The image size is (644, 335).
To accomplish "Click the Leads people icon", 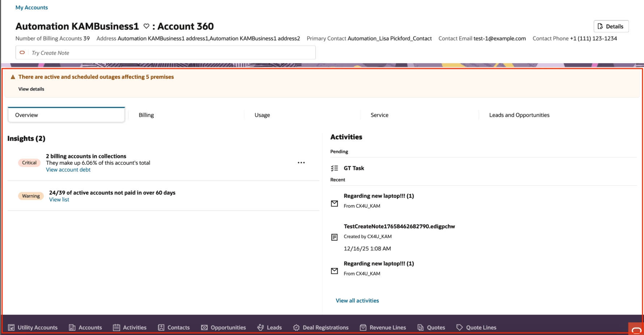I will point(261,327).
